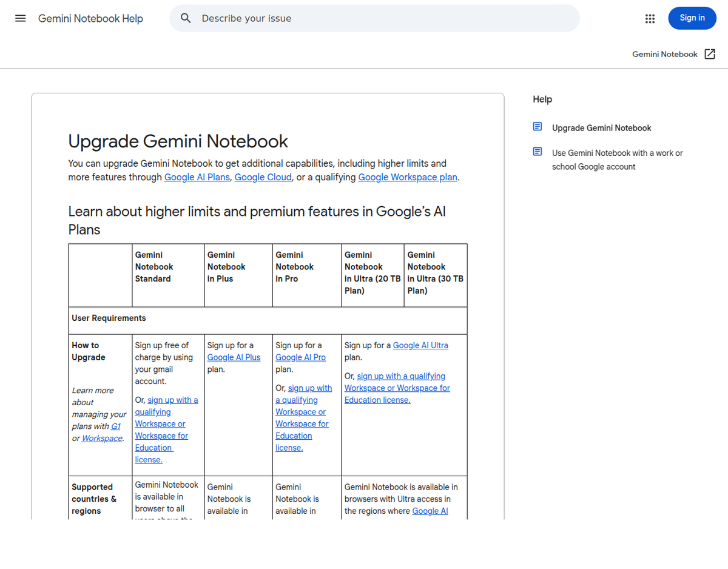Open the Google AI Plans link

click(x=197, y=177)
